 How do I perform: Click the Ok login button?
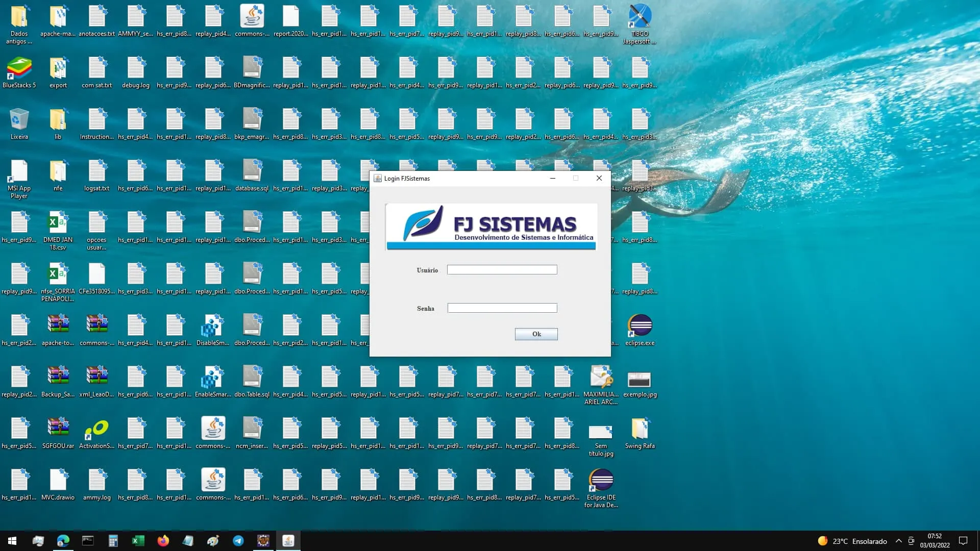pyautogui.click(x=536, y=334)
